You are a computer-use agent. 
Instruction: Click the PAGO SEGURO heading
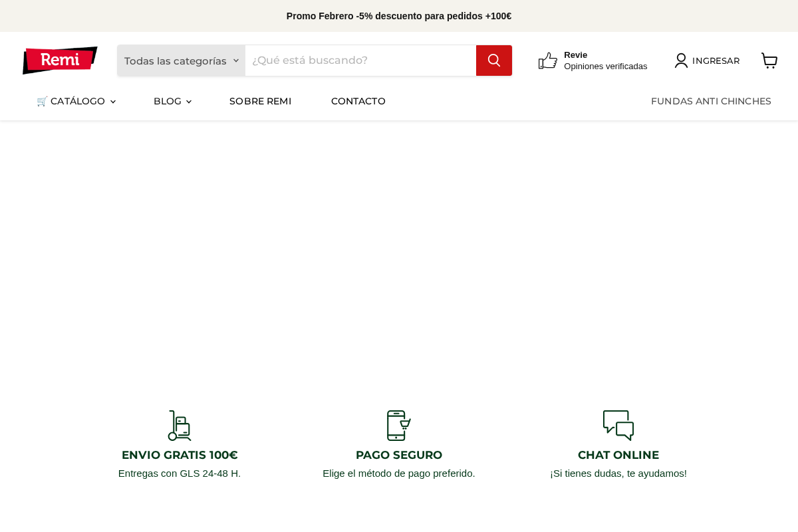point(399,455)
